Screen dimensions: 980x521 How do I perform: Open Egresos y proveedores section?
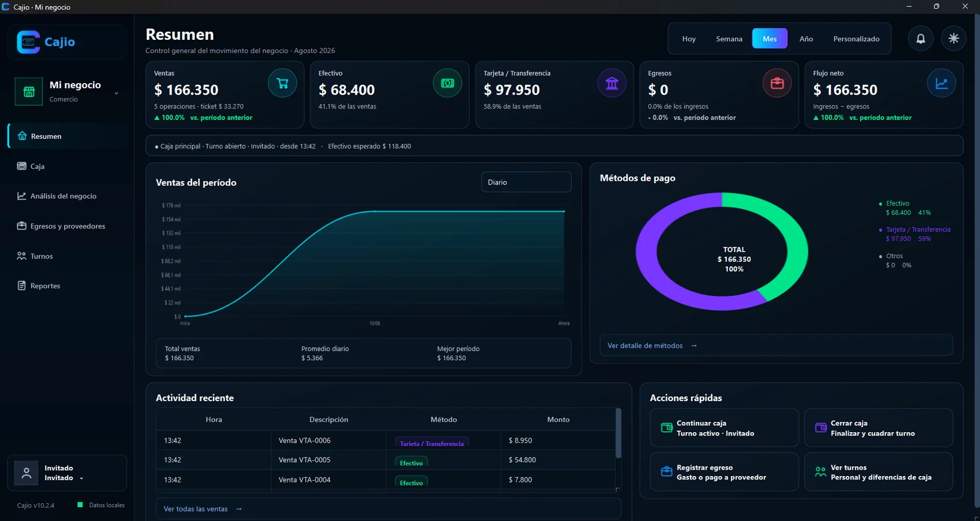tap(68, 226)
